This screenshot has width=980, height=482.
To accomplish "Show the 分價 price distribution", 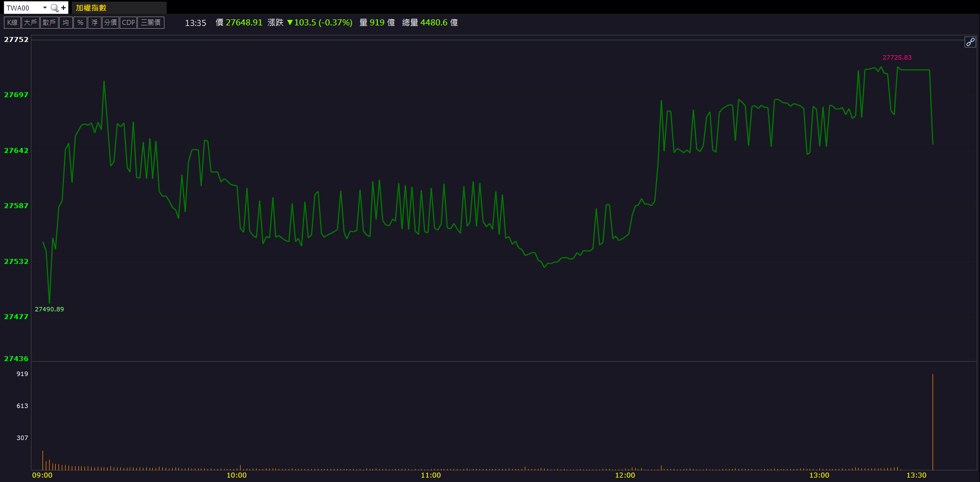I will pos(110,23).
